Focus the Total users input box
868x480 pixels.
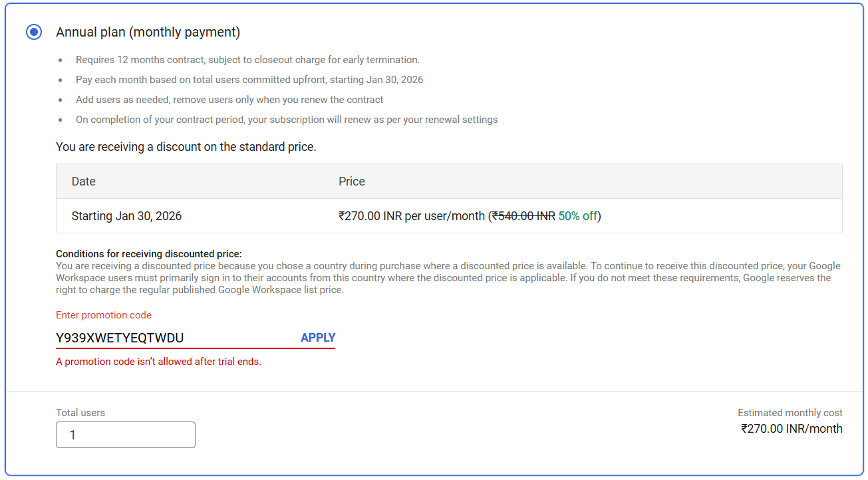coord(126,435)
